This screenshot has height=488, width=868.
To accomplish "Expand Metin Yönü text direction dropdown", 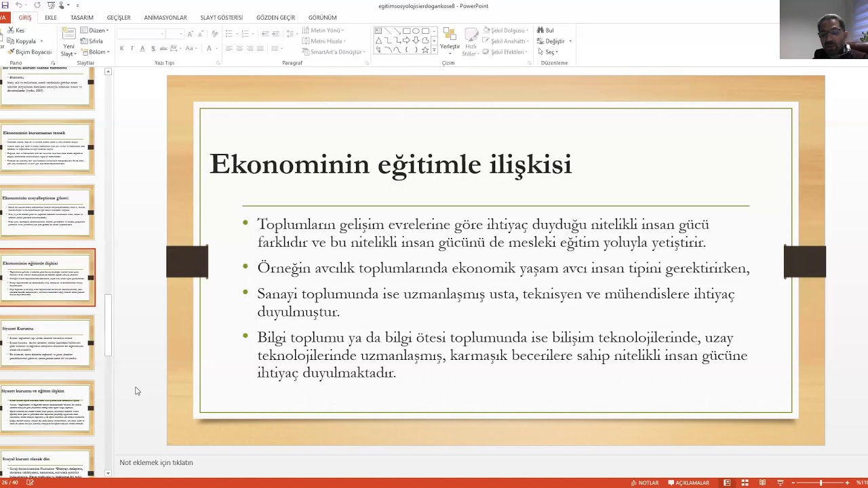I will [323, 30].
